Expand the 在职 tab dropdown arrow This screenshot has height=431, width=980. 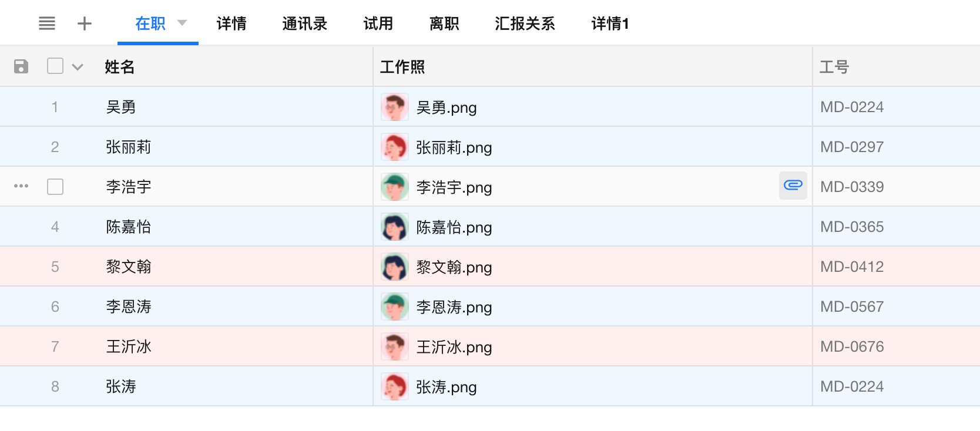click(182, 23)
